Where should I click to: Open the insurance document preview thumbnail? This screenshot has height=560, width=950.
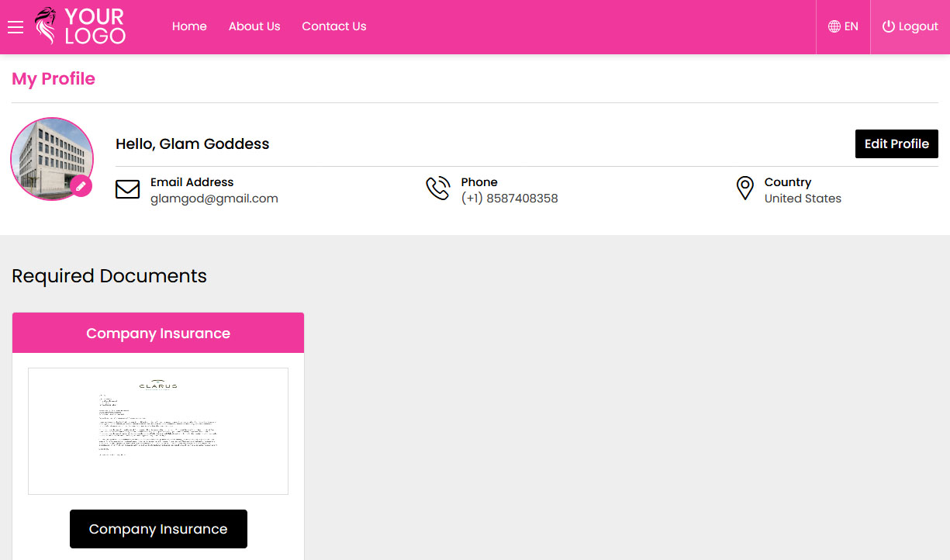tap(158, 431)
